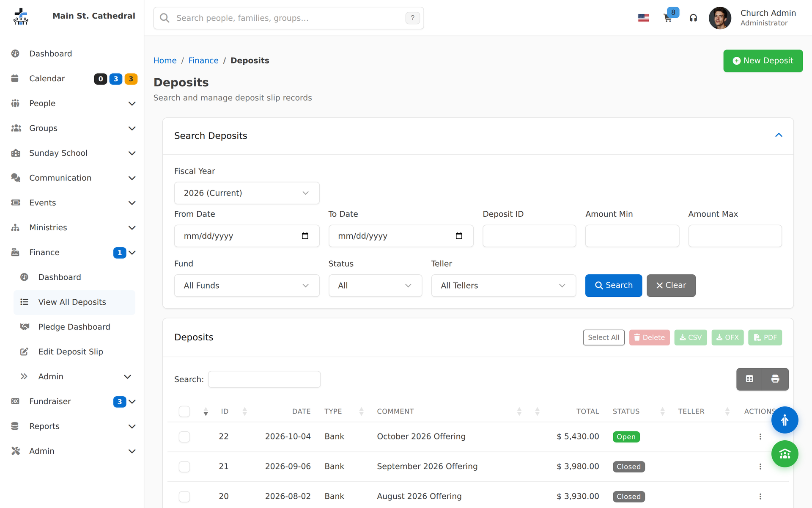The height and width of the screenshot is (508, 812).
Task: Open the All Tellers dropdown
Action: [x=503, y=286]
